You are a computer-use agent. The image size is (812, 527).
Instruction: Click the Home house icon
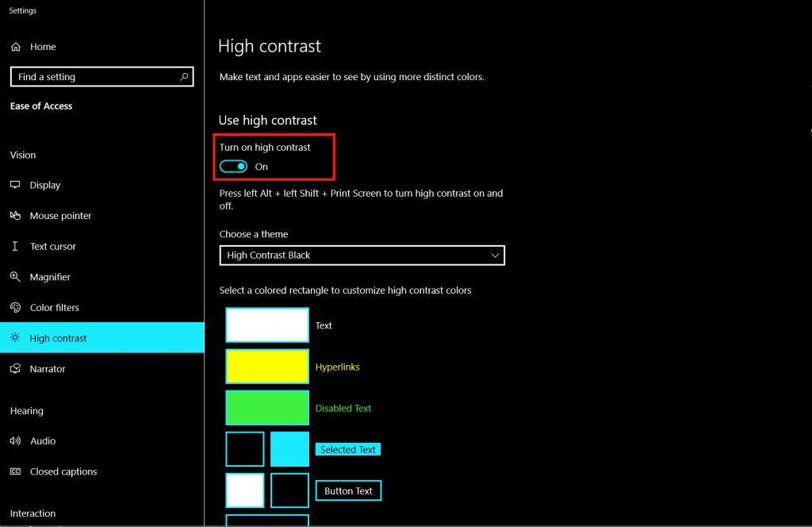coord(16,46)
